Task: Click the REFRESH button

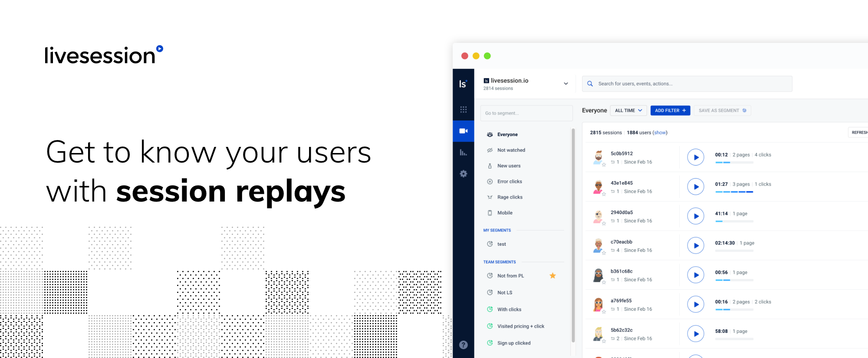Action: tap(858, 133)
